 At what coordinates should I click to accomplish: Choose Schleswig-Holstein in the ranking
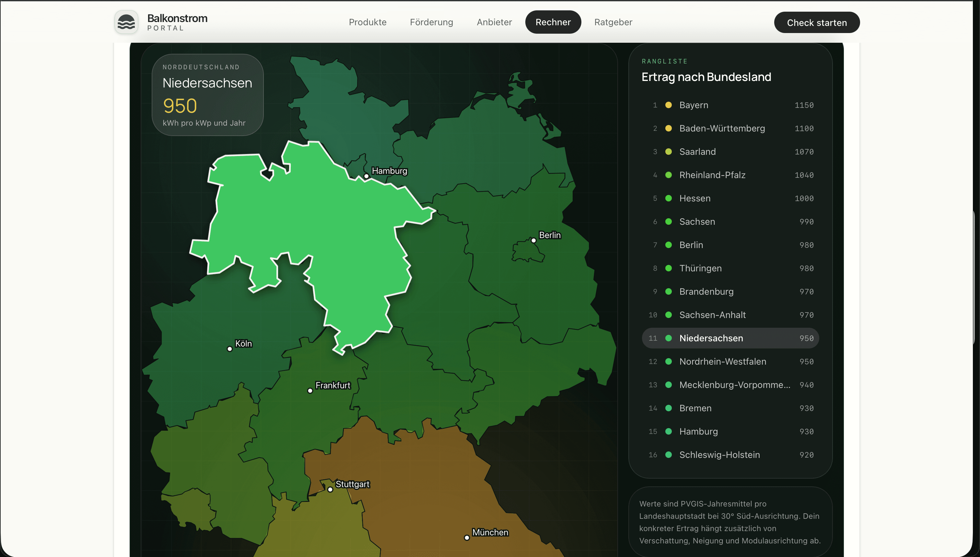[x=730, y=455]
